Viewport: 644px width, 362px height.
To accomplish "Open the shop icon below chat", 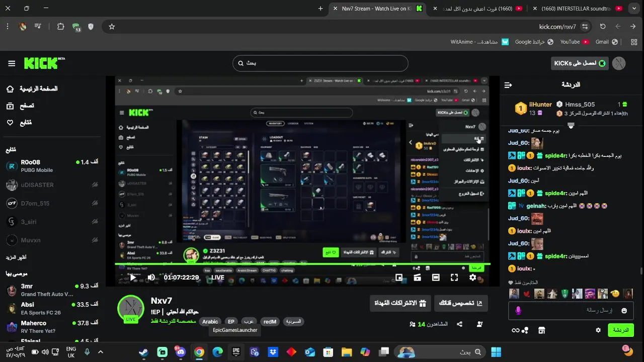I will click(x=541, y=330).
